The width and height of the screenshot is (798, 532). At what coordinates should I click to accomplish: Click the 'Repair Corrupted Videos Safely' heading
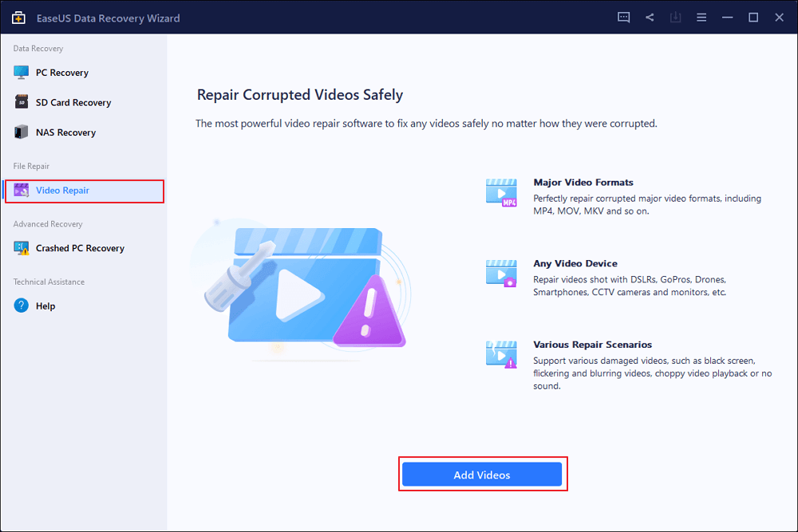[x=300, y=95]
